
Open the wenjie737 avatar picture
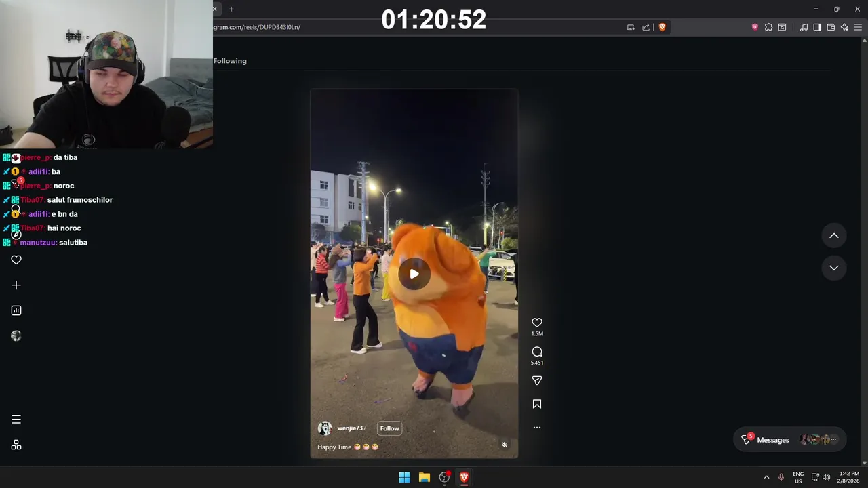[x=325, y=428]
